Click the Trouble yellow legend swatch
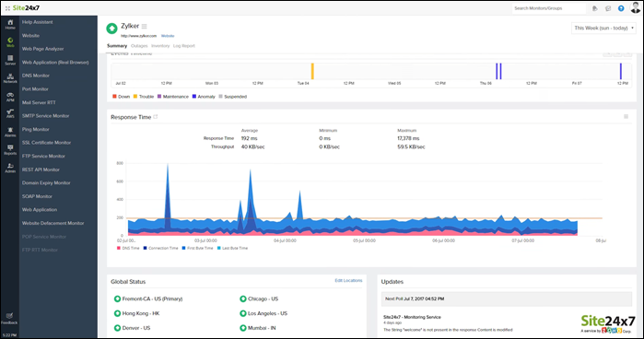Viewport: 644px width, 339px height. pyautogui.click(x=135, y=97)
